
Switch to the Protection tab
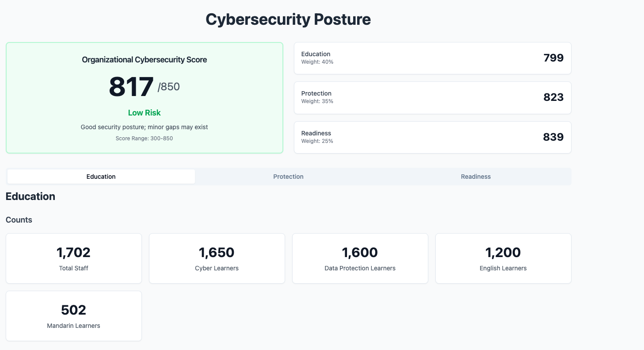tap(288, 177)
